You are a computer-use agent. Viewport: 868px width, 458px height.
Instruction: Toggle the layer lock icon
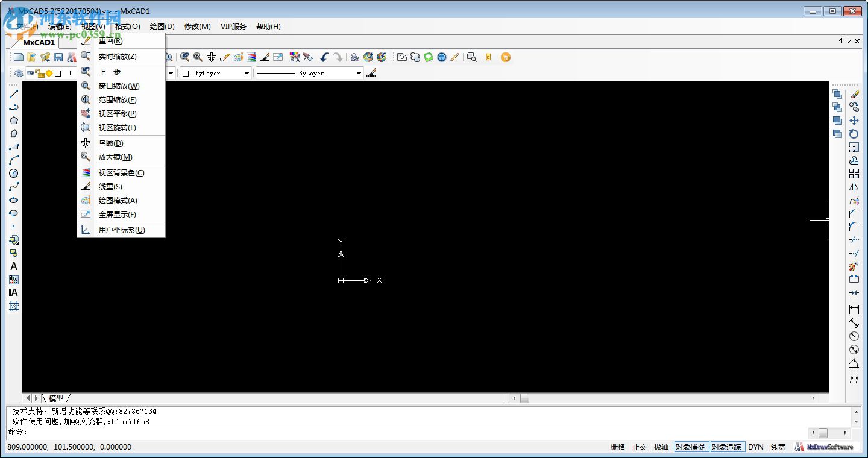(40, 73)
